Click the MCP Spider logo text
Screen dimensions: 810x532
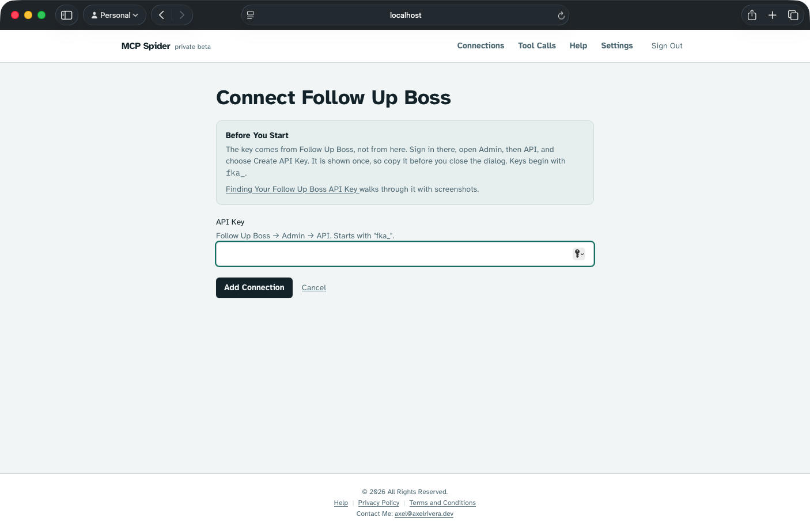pos(146,46)
